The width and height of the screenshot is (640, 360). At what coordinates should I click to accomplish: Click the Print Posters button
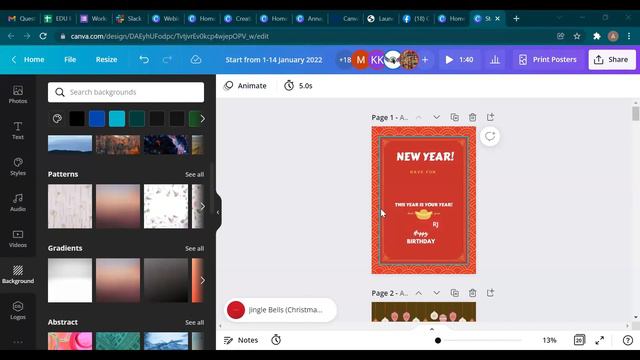tap(548, 60)
